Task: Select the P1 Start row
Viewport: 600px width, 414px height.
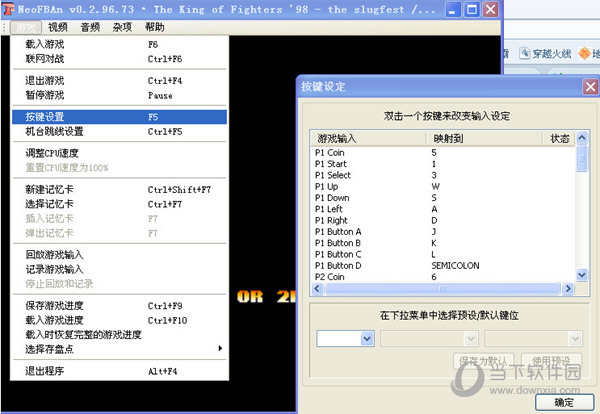Action: [x=443, y=164]
